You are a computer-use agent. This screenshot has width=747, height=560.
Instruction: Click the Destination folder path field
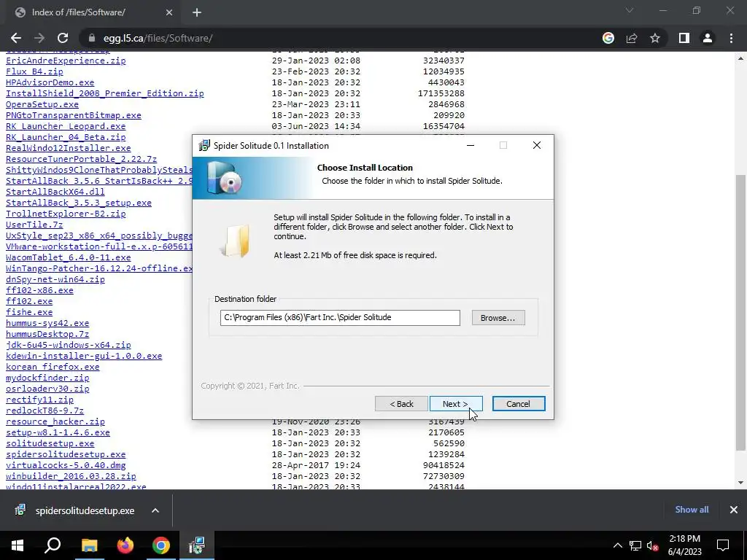340,318
